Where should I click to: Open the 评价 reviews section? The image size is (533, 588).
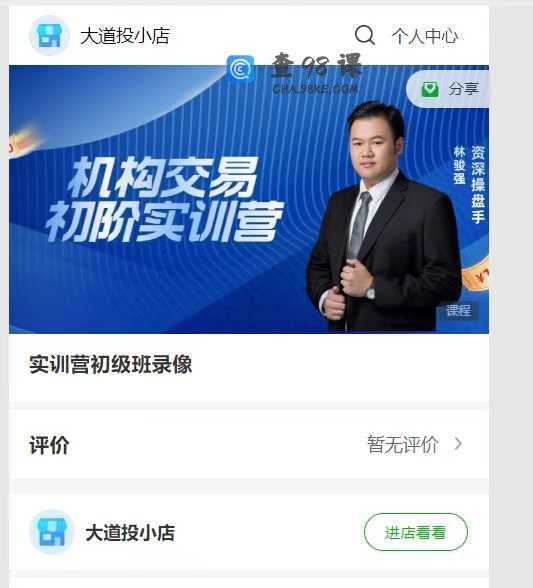(x=249, y=445)
